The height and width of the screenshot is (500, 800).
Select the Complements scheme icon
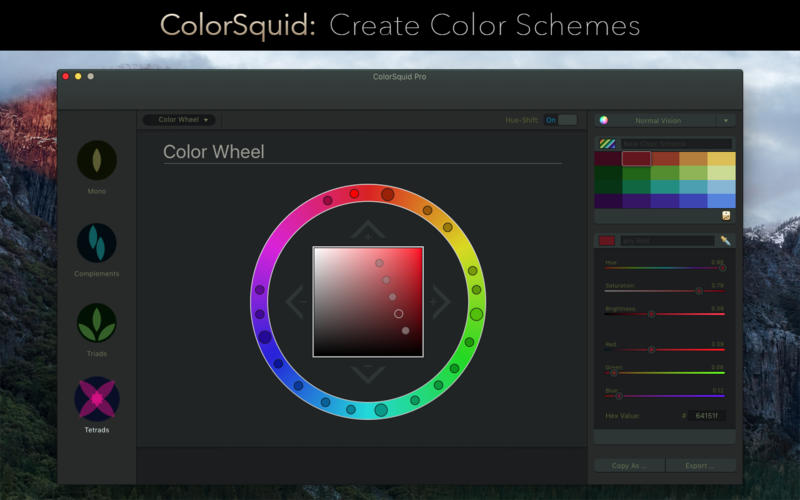(x=96, y=243)
